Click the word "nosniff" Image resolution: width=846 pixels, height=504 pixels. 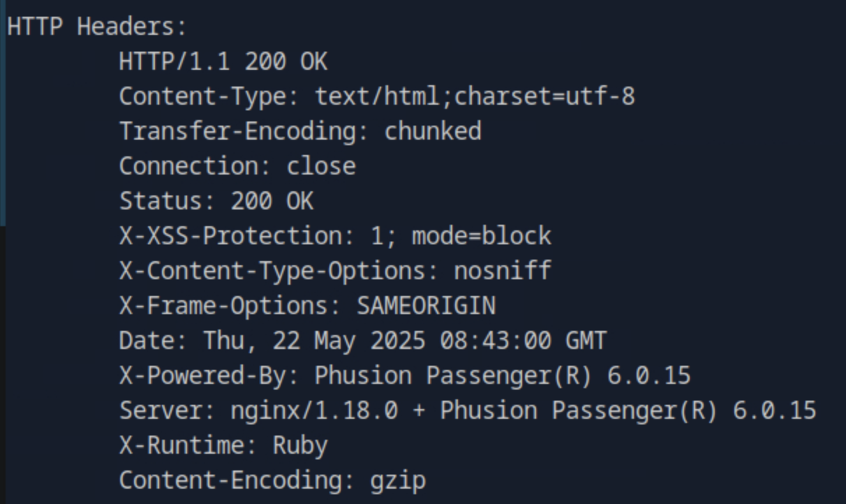[x=503, y=270]
